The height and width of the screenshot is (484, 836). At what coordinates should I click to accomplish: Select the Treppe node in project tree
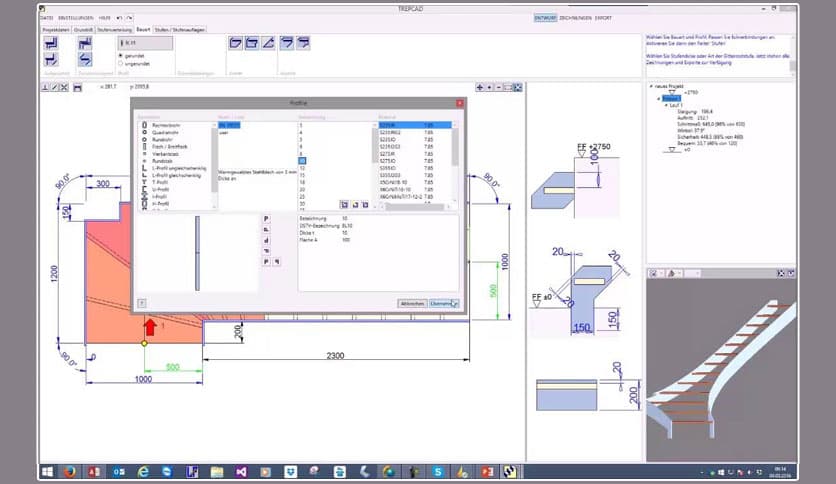tap(671, 99)
